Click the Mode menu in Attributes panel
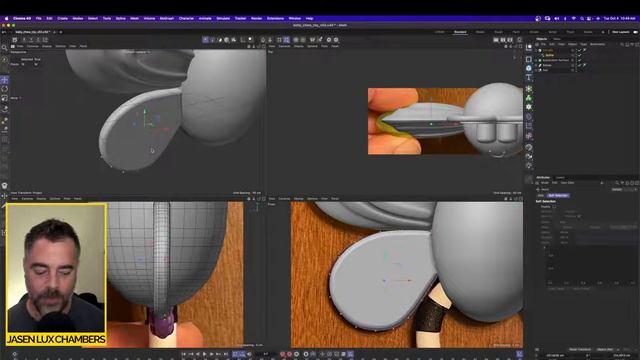 [545, 183]
